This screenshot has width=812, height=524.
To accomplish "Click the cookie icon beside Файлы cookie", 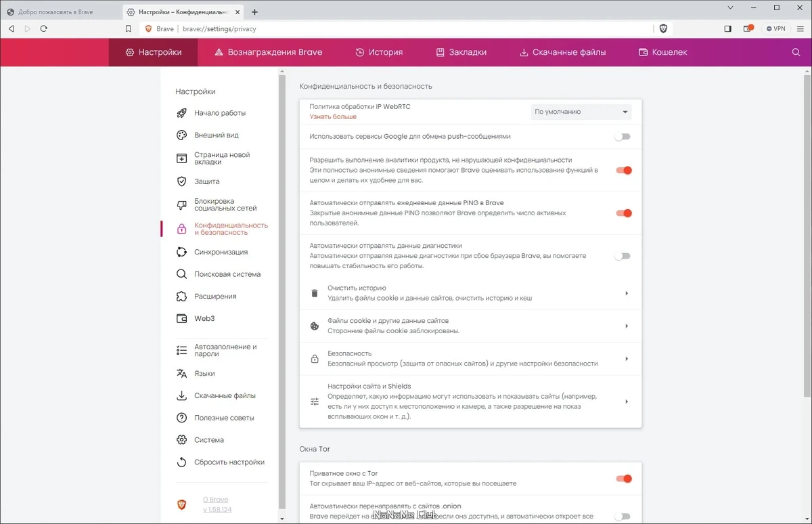I will (x=314, y=326).
